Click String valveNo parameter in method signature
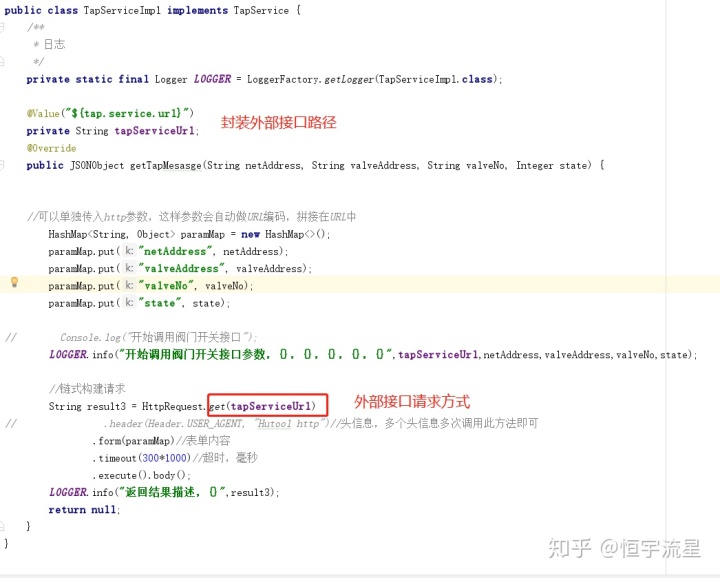 [467, 165]
